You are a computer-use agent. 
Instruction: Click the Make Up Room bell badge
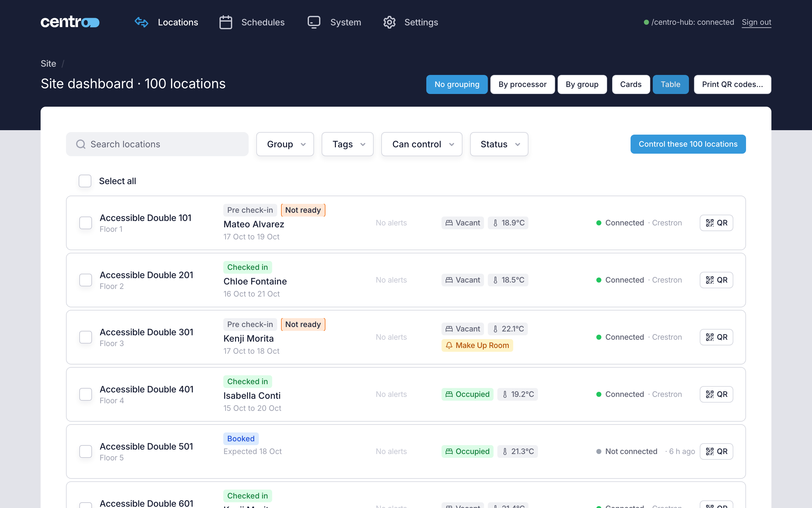477,345
